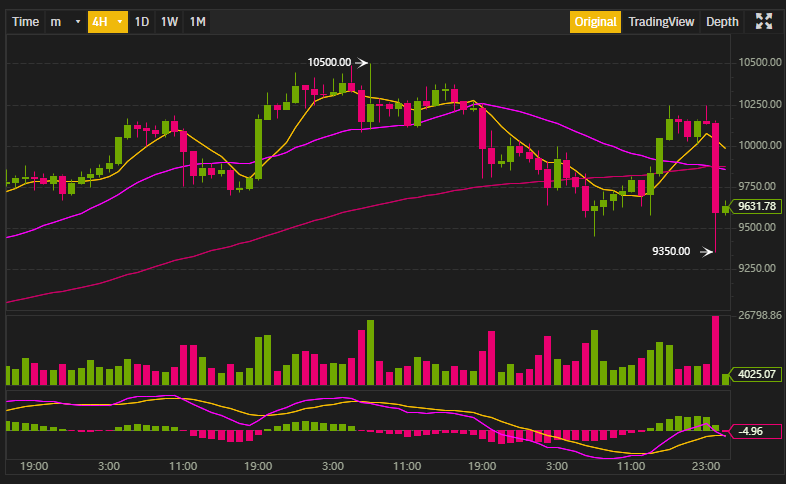The height and width of the screenshot is (484, 786).
Task: Expand the 4H dropdown arrow
Action: click(x=121, y=21)
